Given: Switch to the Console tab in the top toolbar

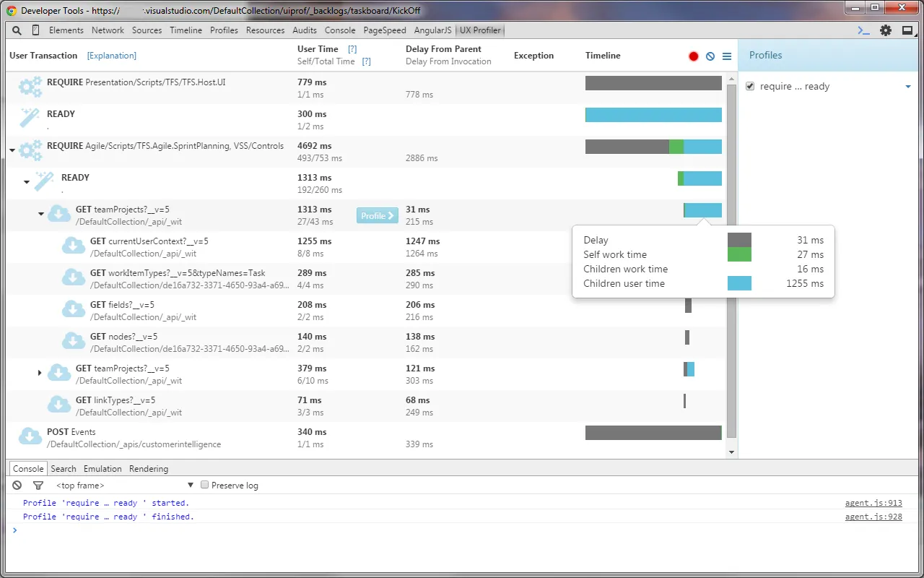Looking at the screenshot, I should point(340,30).
